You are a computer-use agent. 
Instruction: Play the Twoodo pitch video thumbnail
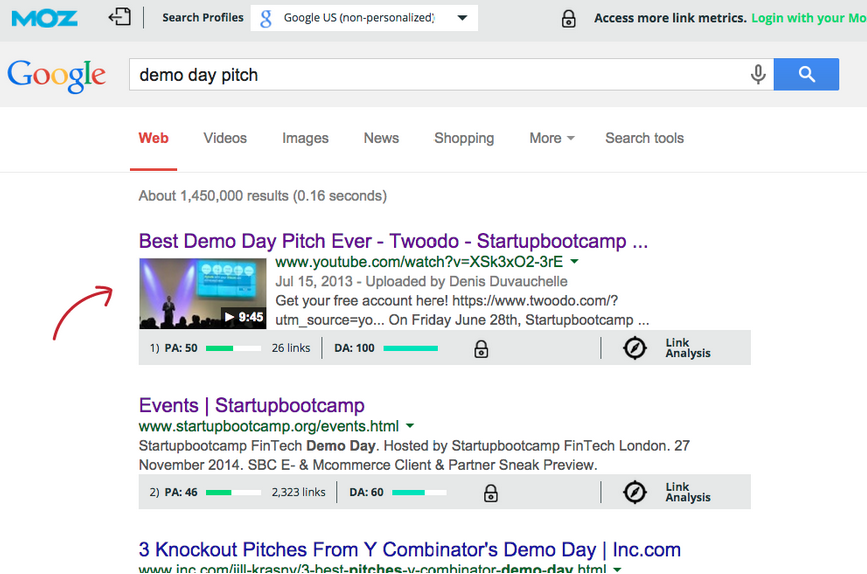tap(202, 294)
